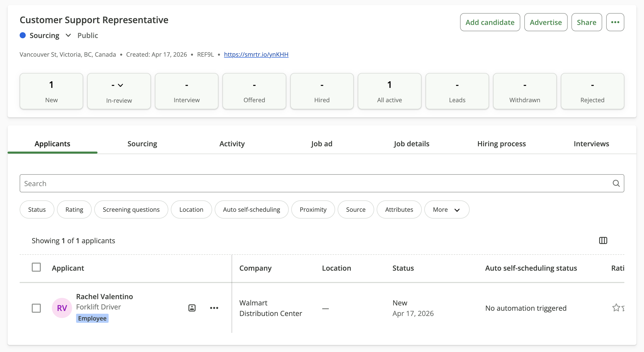Switch to the Interviews tab
Screen dimensions: 644x352
pos(591,144)
